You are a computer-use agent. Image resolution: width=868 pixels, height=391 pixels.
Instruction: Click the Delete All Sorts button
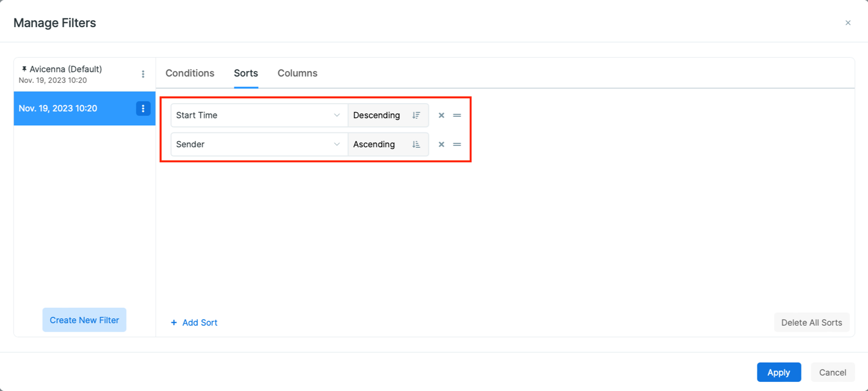(x=811, y=322)
